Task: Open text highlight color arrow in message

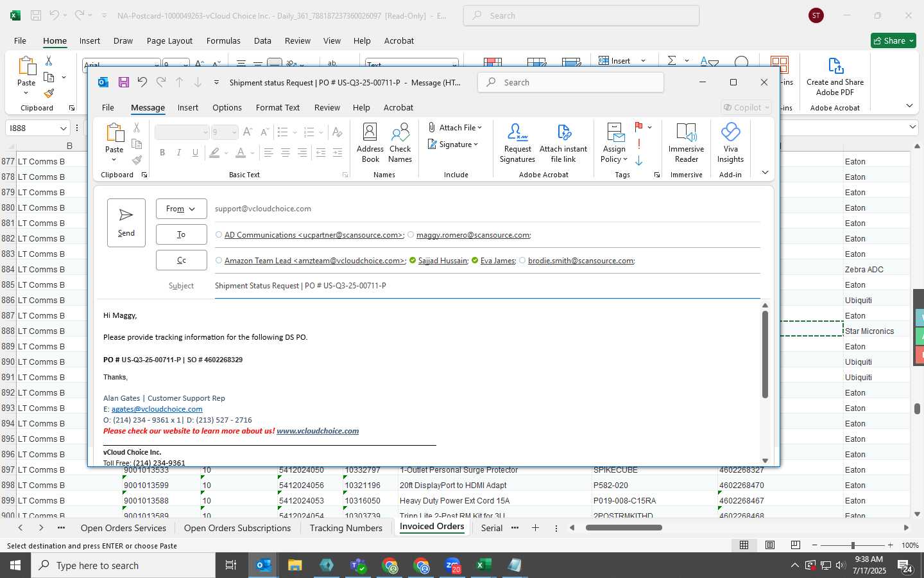Action: coord(227,153)
